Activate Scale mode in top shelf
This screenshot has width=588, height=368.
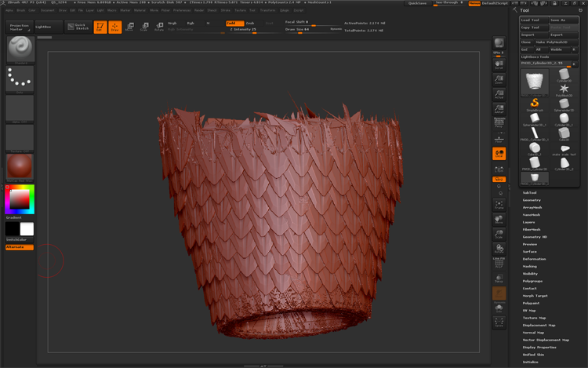tap(144, 27)
